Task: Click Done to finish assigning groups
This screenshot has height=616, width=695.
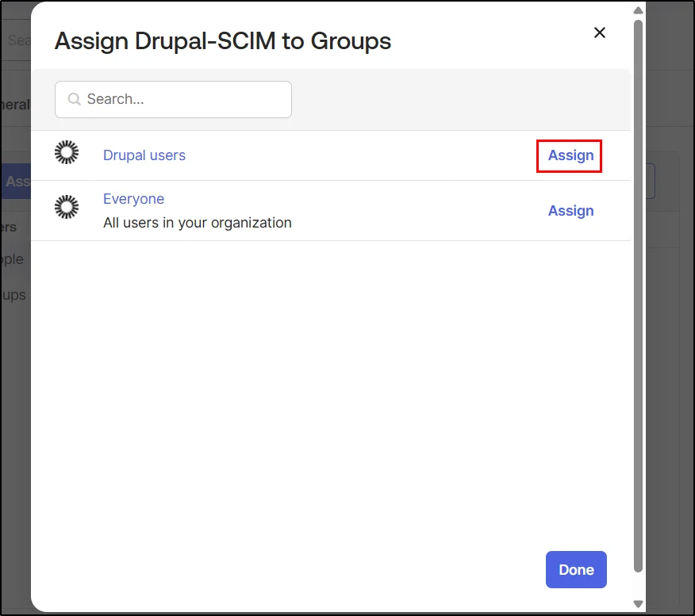Action: [576, 569]
